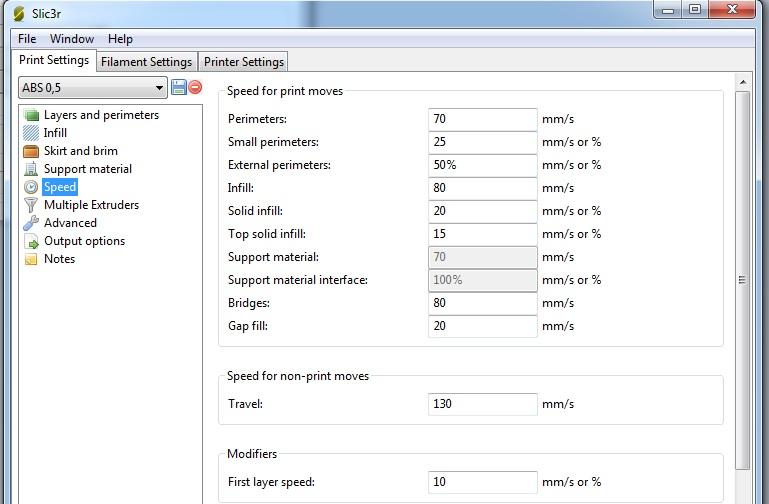
Task: Click the Support material icon
Action: pos(31,169)
